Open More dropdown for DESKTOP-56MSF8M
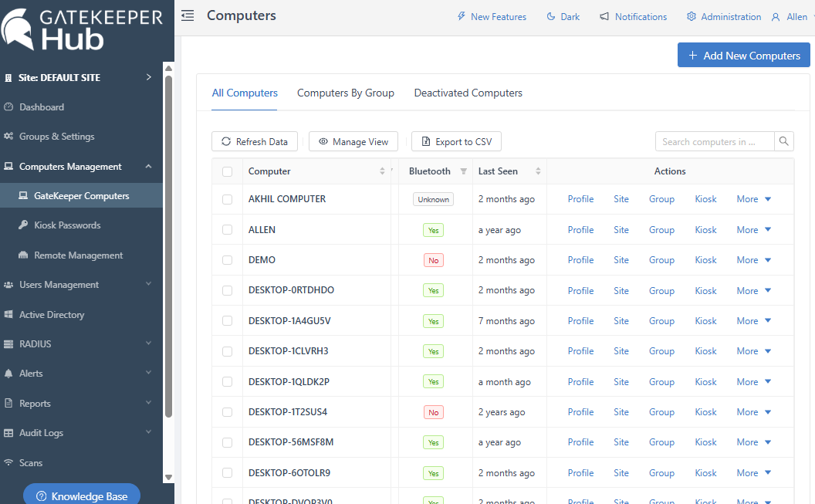The height and width of the screenshot is (504, 815). 754,442
